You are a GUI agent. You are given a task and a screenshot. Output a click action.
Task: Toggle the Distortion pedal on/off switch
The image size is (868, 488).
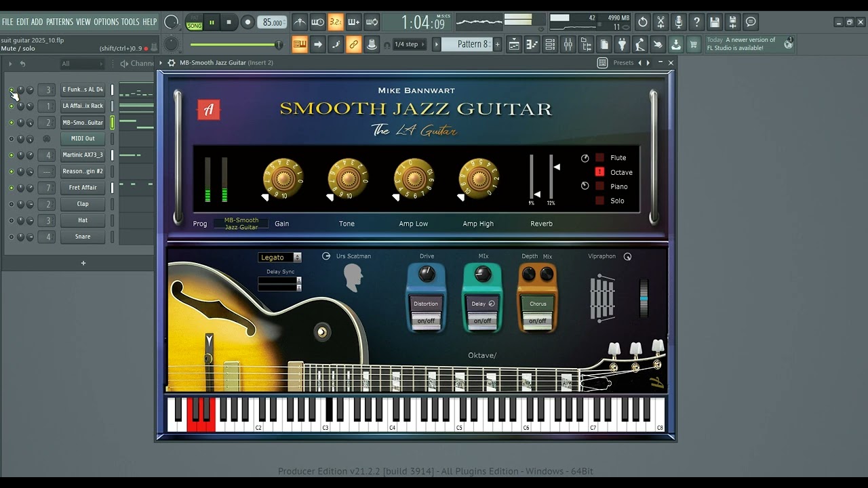(426, 321)
